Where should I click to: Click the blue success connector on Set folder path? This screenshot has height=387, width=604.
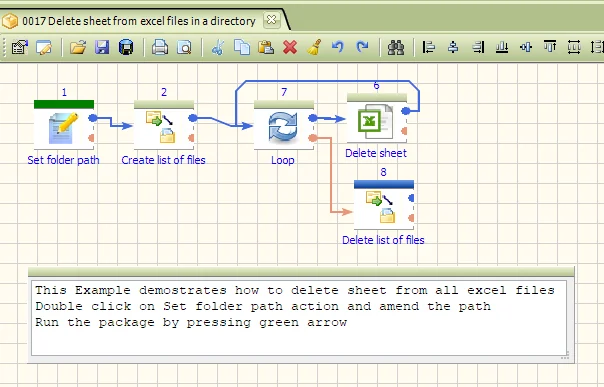click(x=92, y=118)
